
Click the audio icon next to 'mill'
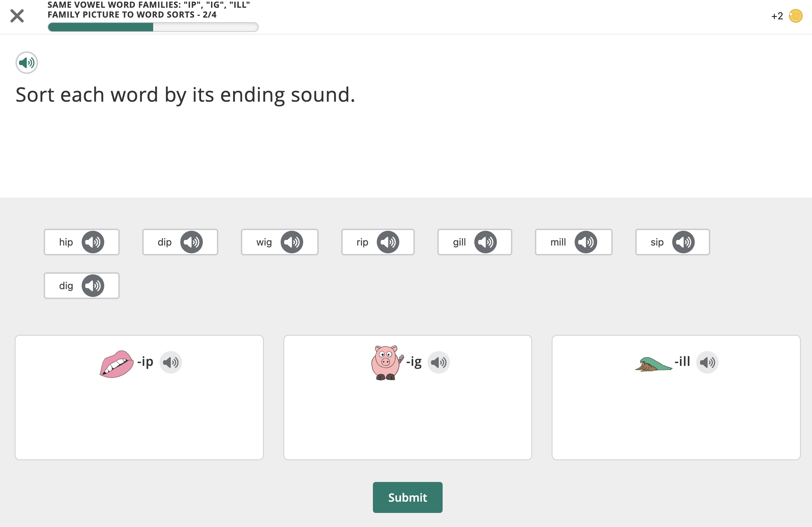click(587, 242)
